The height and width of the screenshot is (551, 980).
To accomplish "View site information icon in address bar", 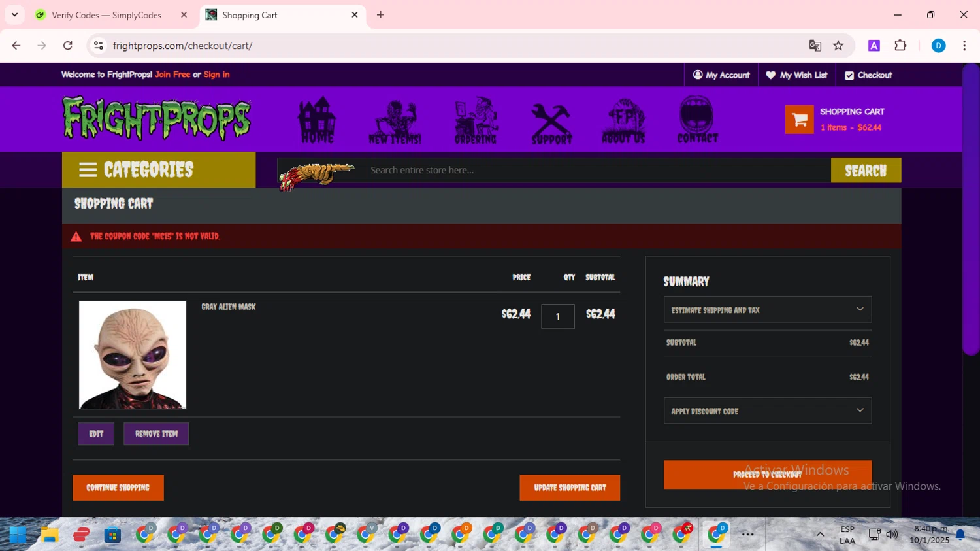I will click(x=99, y=46).
